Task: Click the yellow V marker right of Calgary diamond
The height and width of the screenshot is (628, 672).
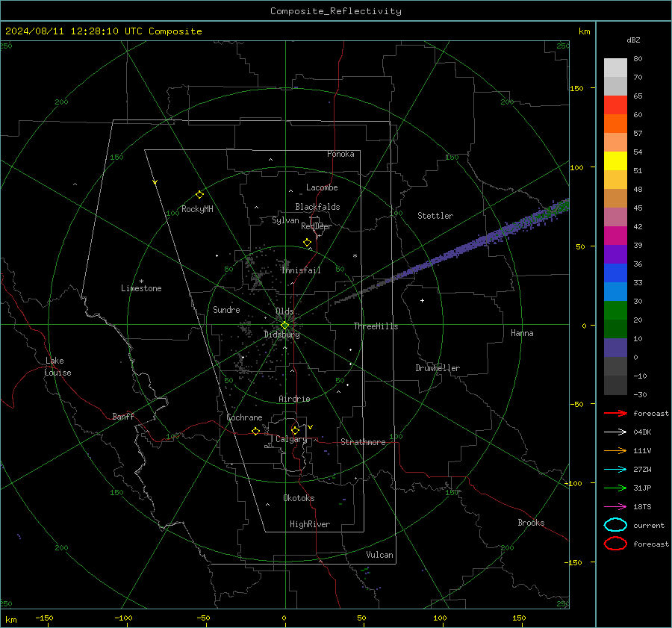Action: [310, 427]
